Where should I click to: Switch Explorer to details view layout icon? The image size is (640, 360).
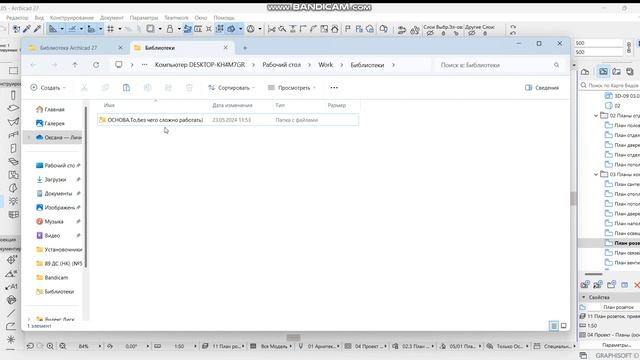(x=554, y=326)
